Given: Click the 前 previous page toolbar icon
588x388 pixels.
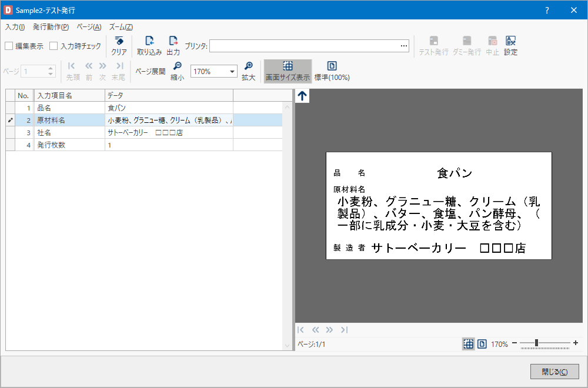Looking at the screenshot, I should [89, 66].
